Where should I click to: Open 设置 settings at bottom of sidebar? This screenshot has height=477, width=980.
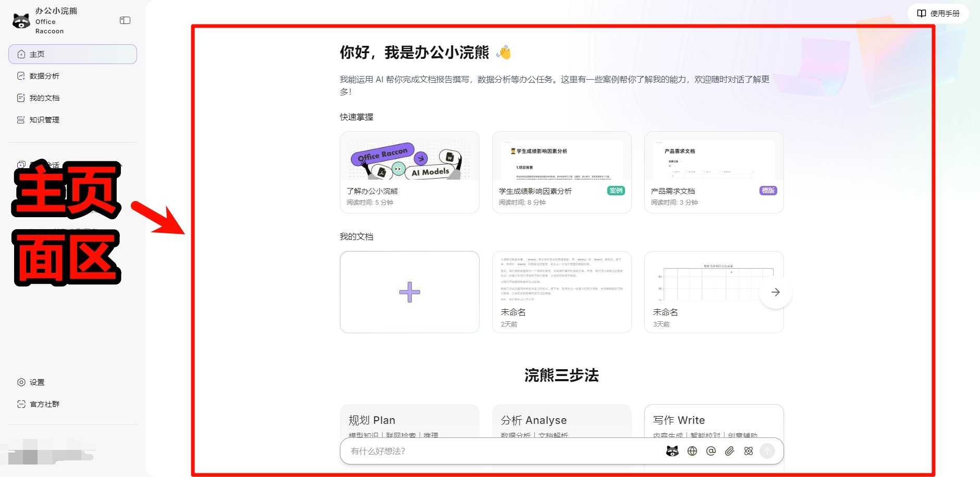[x=36, y=382]
